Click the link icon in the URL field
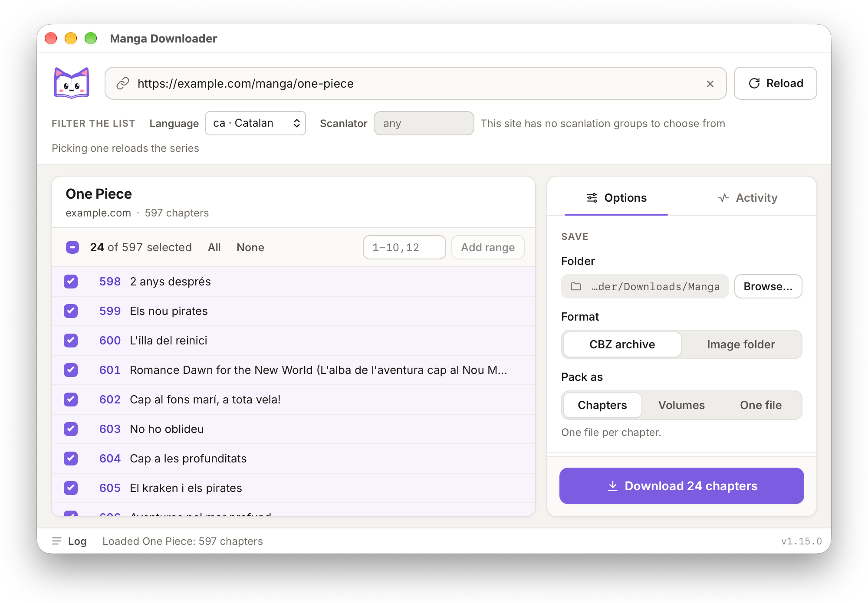868x603 pixels. (x=123, y=83)
